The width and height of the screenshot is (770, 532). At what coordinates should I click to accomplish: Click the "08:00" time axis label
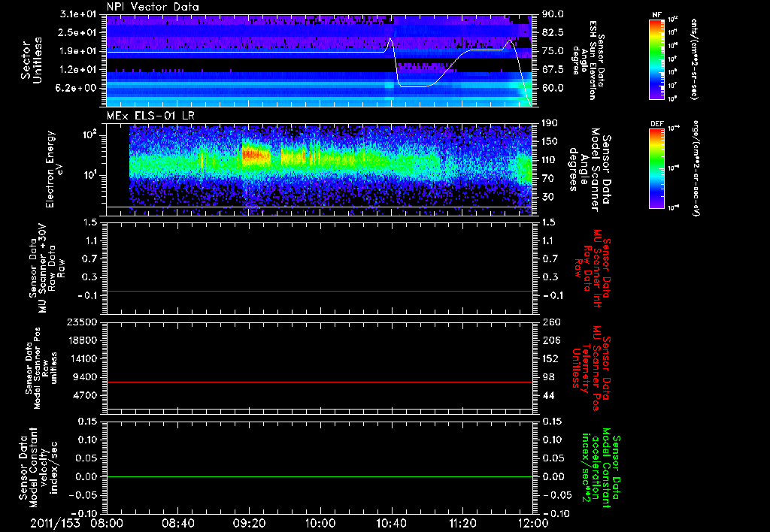point(107,523)
